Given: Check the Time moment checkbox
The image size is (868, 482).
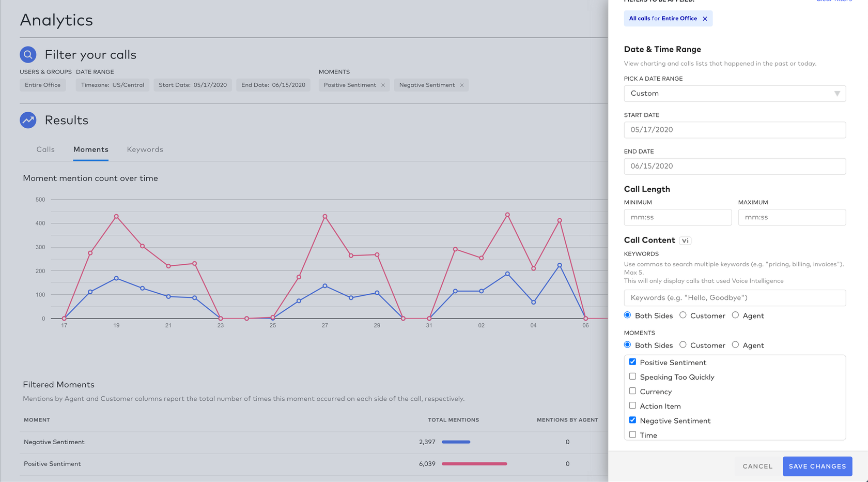Looking at the screenshot, I should (x=632, y=434).
